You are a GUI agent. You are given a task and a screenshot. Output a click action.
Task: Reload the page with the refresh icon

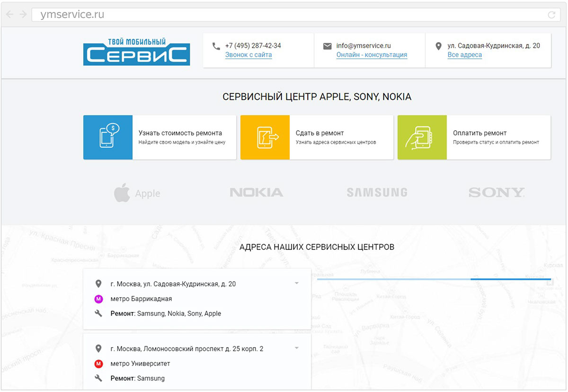[x=551, y=15]
